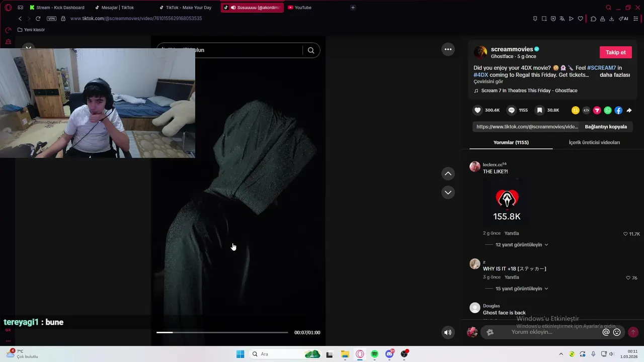Click the browser address bar URL

click(x=136, y=19)
